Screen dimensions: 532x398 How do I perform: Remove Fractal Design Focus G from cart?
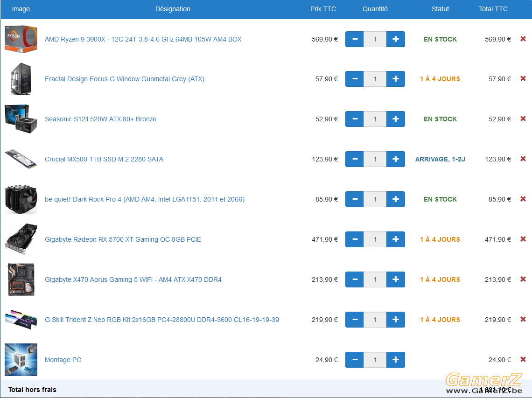[x=523, y=79]
